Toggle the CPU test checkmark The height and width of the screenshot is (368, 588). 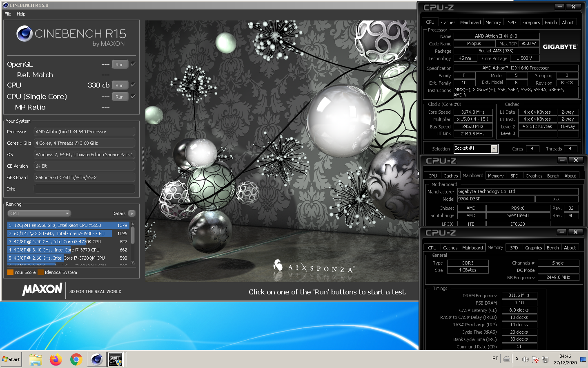(133, 85)
